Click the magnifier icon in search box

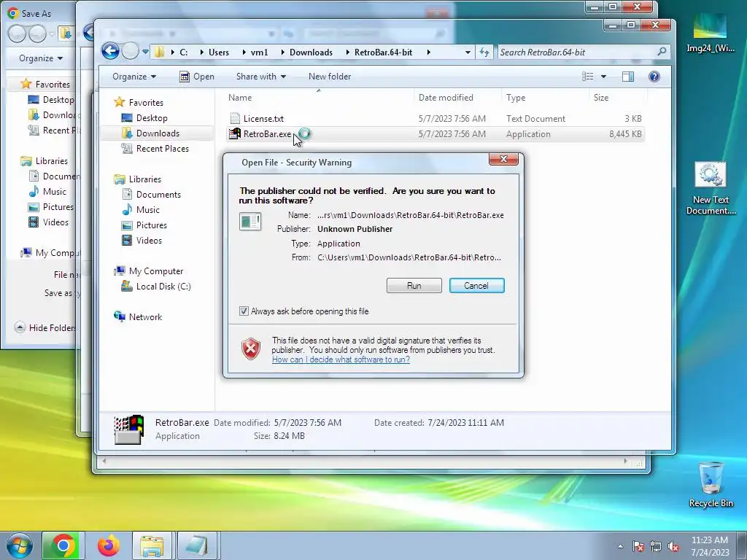662,52
